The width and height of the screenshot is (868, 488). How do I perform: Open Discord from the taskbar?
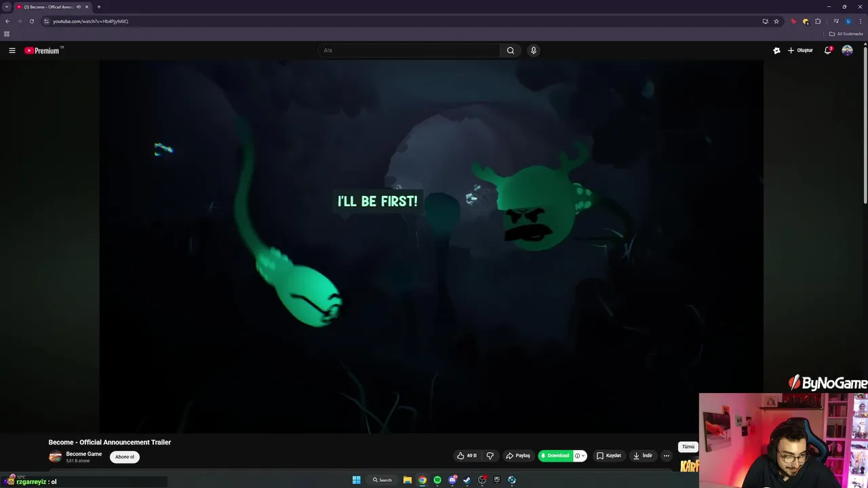point(452,480)
